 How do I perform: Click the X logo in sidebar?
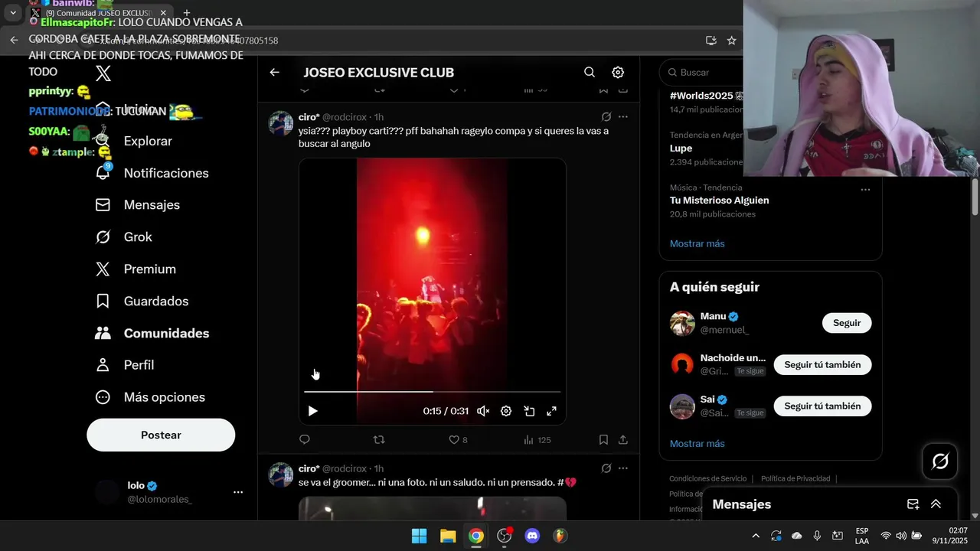pyautogui.click(x=103, y=73)
